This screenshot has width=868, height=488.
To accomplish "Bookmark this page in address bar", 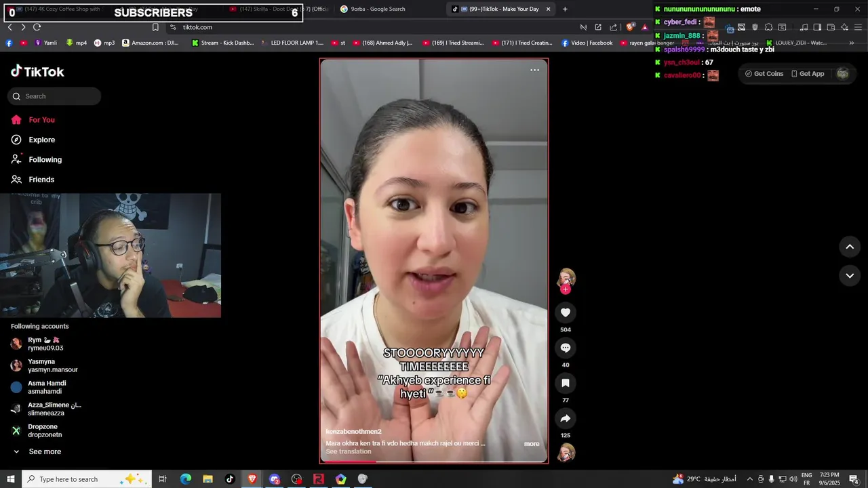I will coord(155,27).
